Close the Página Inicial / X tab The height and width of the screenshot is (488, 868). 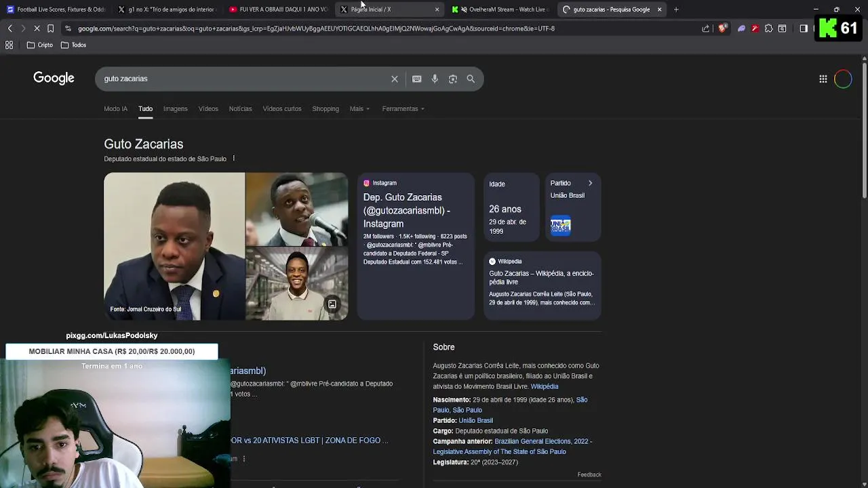pyautogui.click(x=437, y=9)
